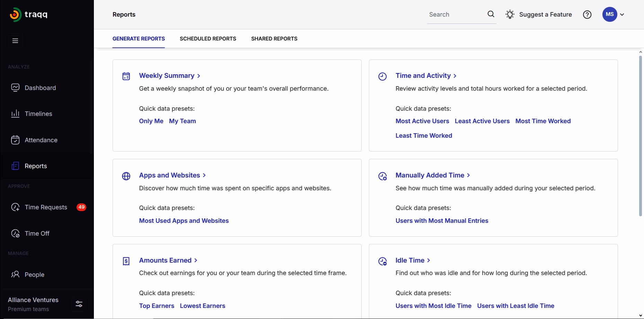Select the Most Active Users preset

pos(422,121)
